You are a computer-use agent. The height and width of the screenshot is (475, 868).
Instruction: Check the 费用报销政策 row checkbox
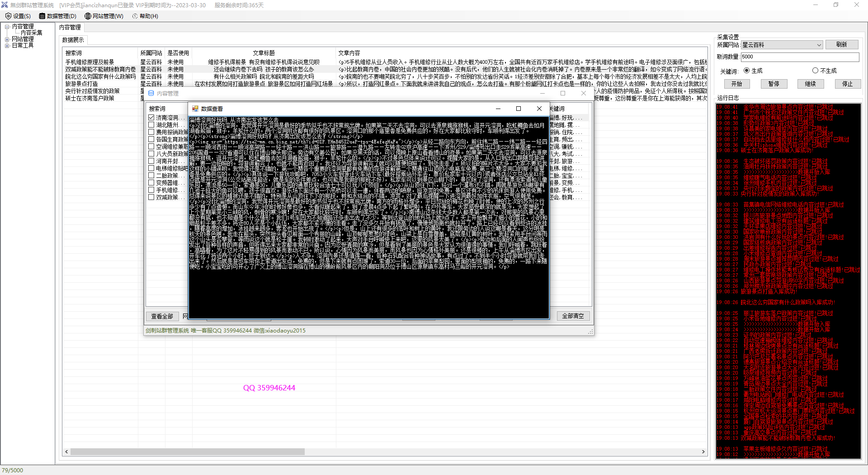tap(151, 132)
